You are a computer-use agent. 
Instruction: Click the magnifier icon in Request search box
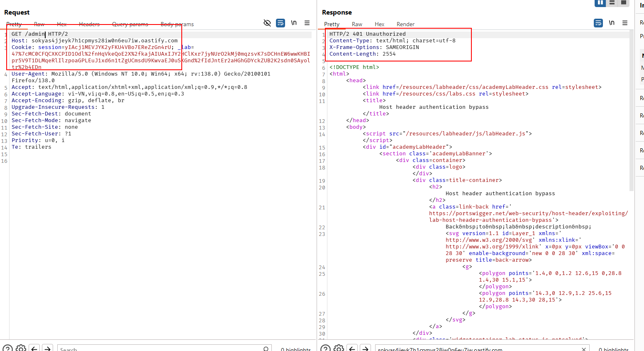click(266, 349)
